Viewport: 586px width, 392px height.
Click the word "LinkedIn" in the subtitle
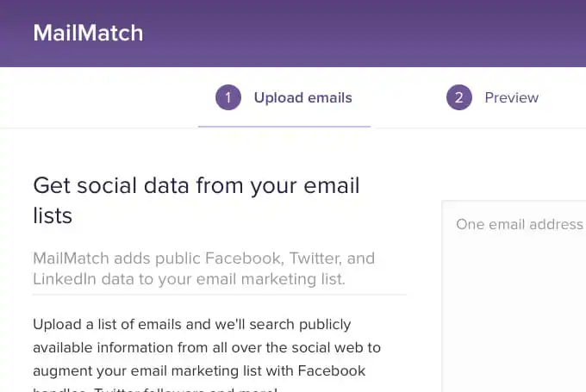tap(65, 279)
